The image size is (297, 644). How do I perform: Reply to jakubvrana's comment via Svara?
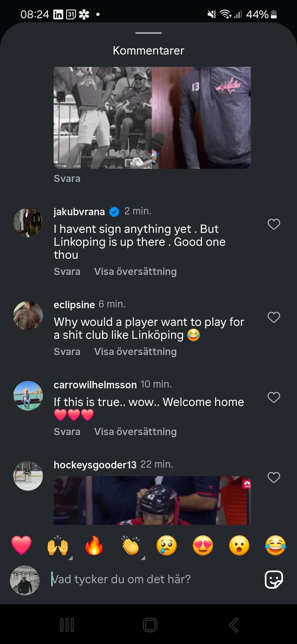point(67,272)
